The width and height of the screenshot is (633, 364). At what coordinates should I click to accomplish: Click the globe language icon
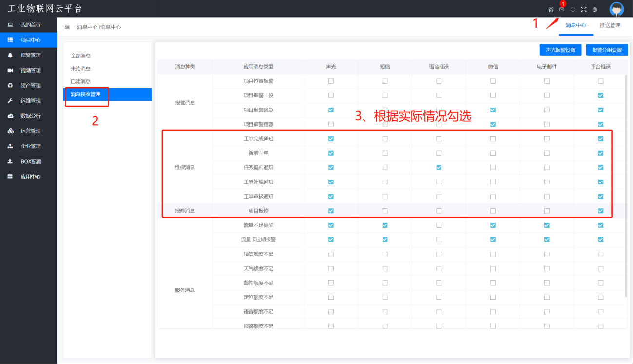595,9
